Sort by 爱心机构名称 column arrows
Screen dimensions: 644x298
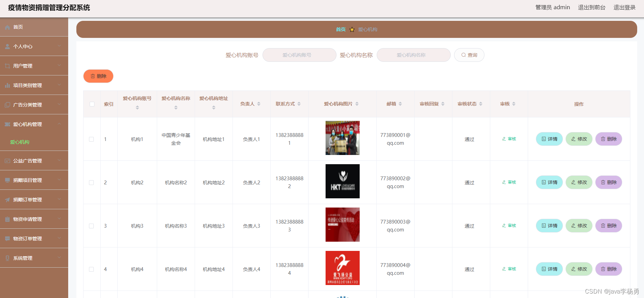point(176,108)
